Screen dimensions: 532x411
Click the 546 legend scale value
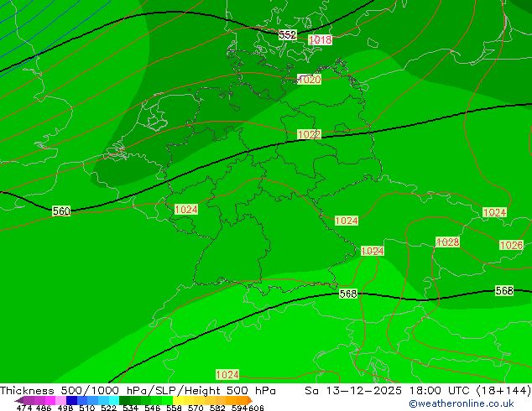click(153, 408)
